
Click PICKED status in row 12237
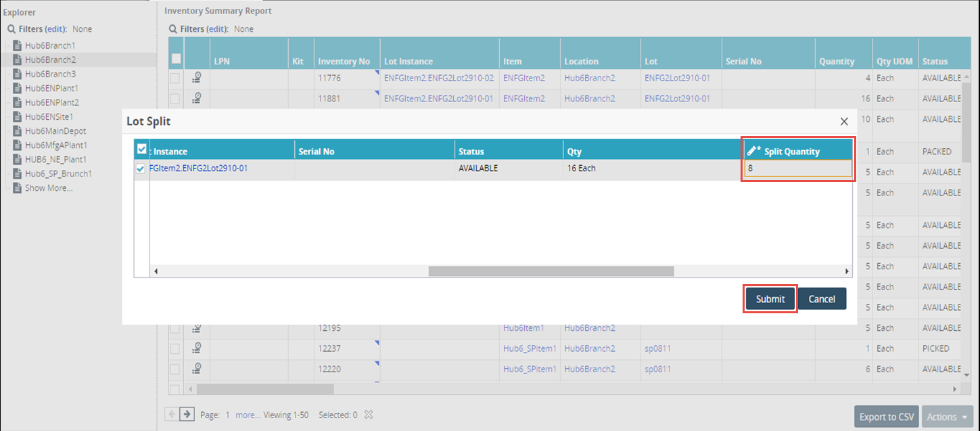(936, 348)
